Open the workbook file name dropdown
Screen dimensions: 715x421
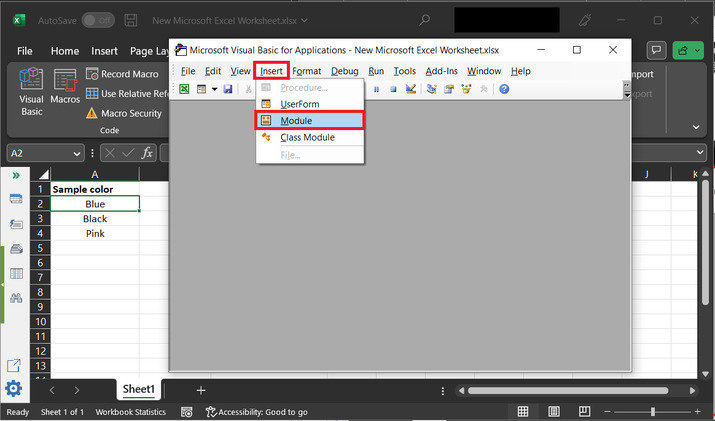[x=304, y=21]
